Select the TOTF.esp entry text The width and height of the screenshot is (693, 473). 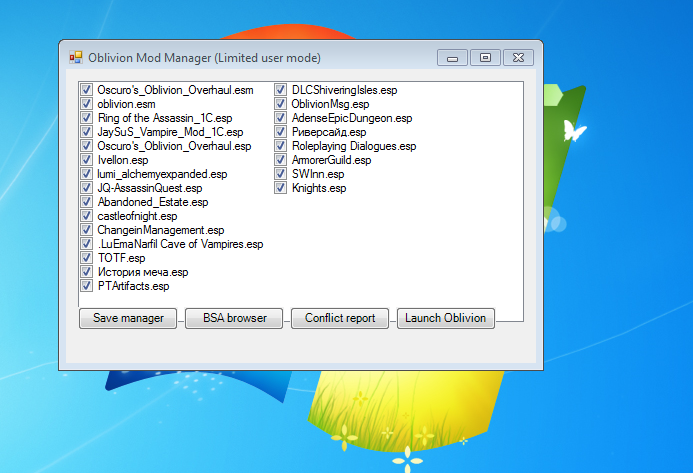click(x=121, y=258)
